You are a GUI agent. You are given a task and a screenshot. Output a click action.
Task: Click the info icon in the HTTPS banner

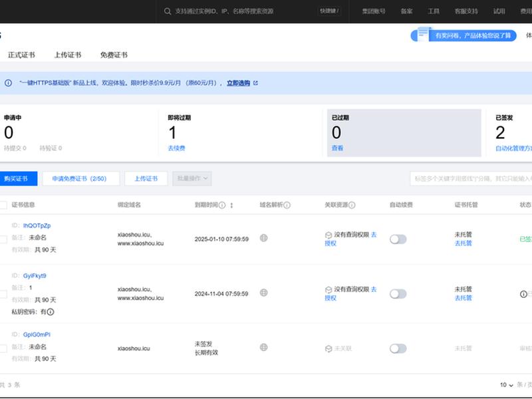[x=8, y=82]
